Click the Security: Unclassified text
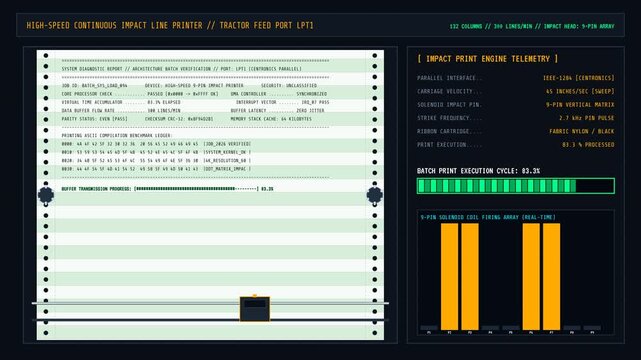641x360 pixels. tap(289, 86)
